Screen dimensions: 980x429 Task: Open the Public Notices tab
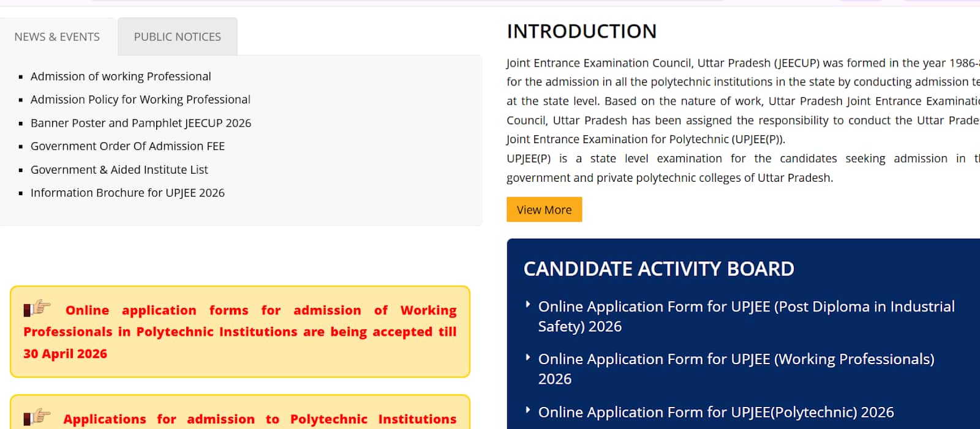(x=177, y=37)
